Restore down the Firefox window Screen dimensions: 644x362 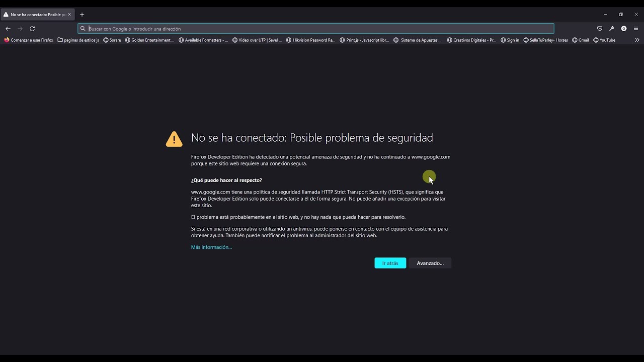621,15
